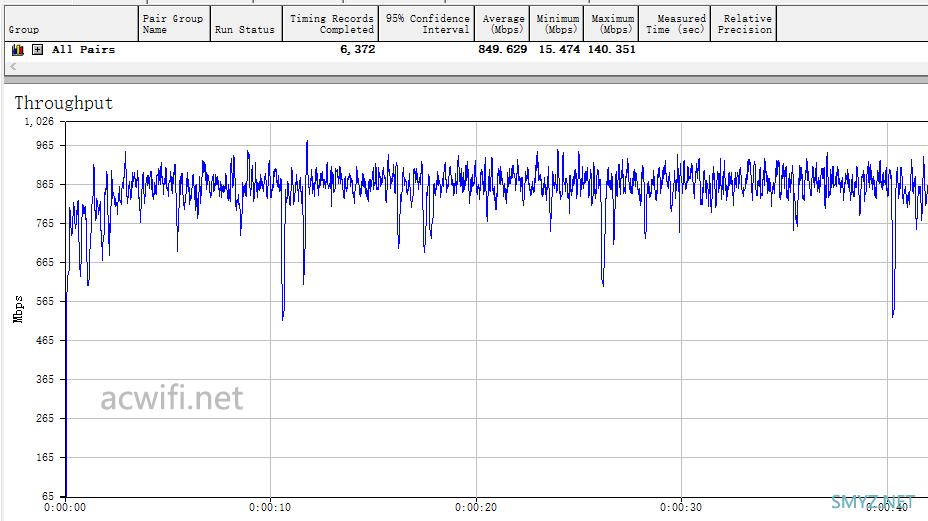Click the 15.474 minimum value cell
This screenshot has height=521, width=928.
click(x=559, y=49)
